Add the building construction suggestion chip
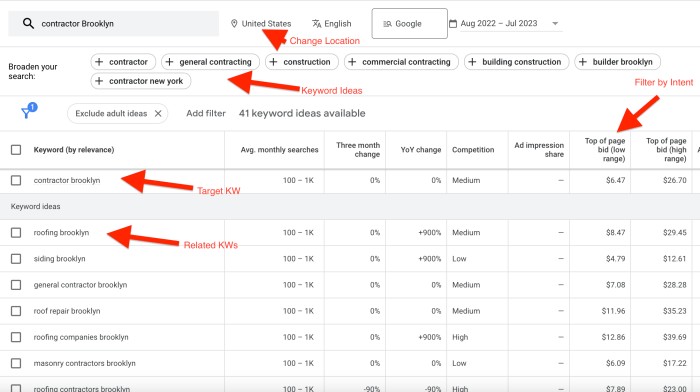Viewport: 700px width, 392px height. click(517, 62)
